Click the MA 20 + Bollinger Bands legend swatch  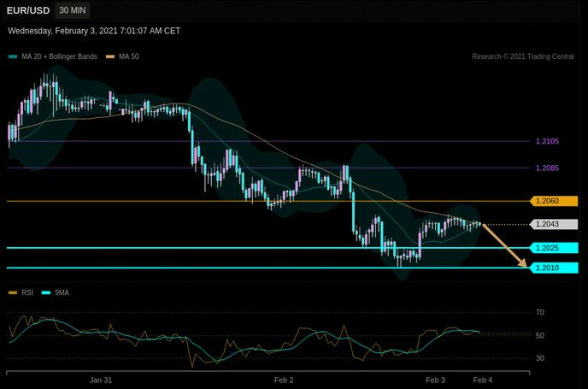(x=13, y=56)
